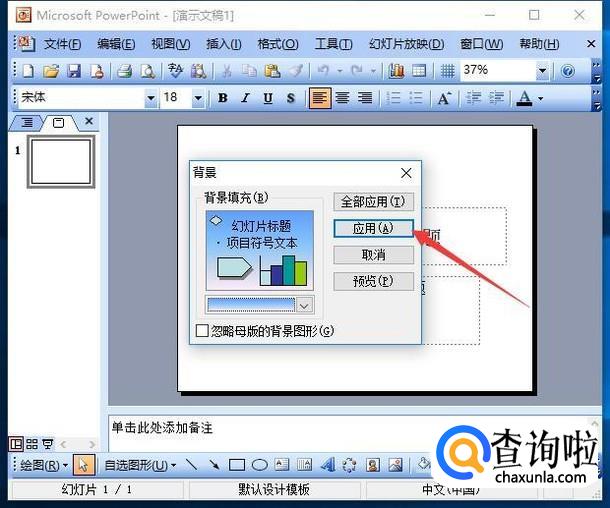
Task: Open the 视图(V) menu
Action: (x=170, y=44)
